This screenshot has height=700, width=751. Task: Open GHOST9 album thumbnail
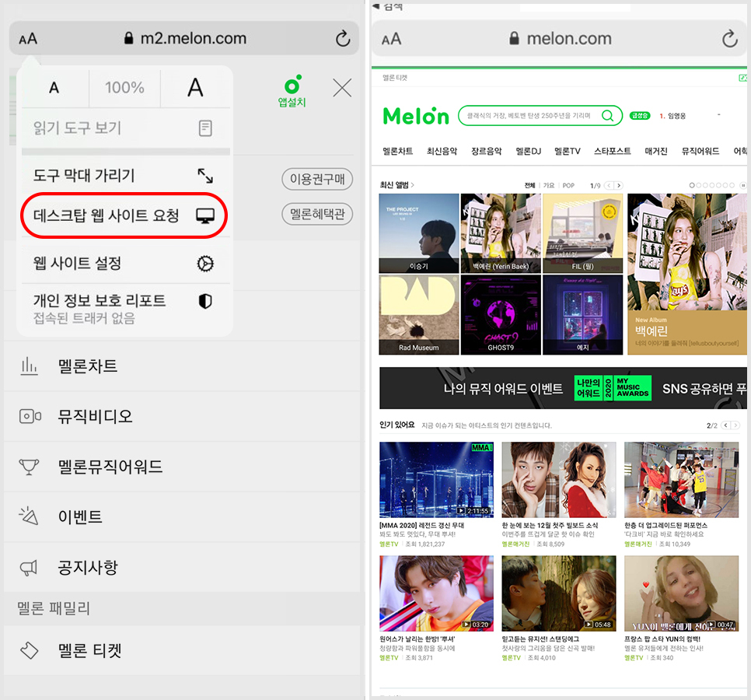(x=501, y=315)
